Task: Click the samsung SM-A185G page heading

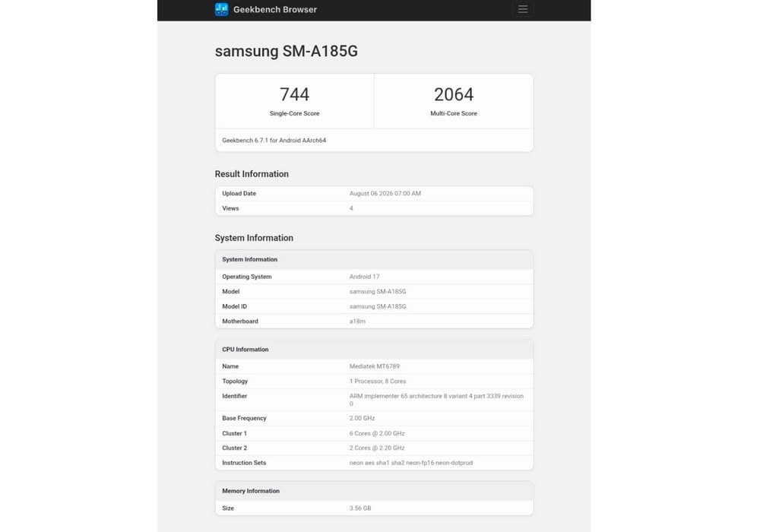Action: pos(286,51)
